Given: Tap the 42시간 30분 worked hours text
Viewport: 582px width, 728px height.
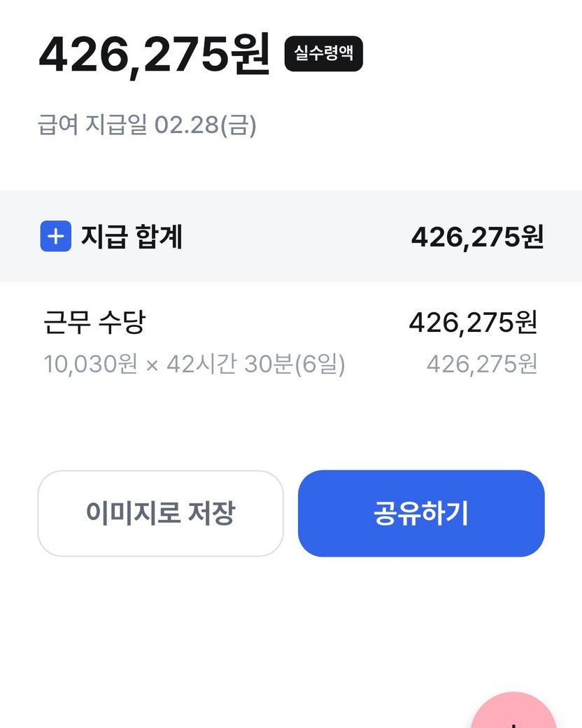Looking at the screenshot, I should tap(229, 364).
